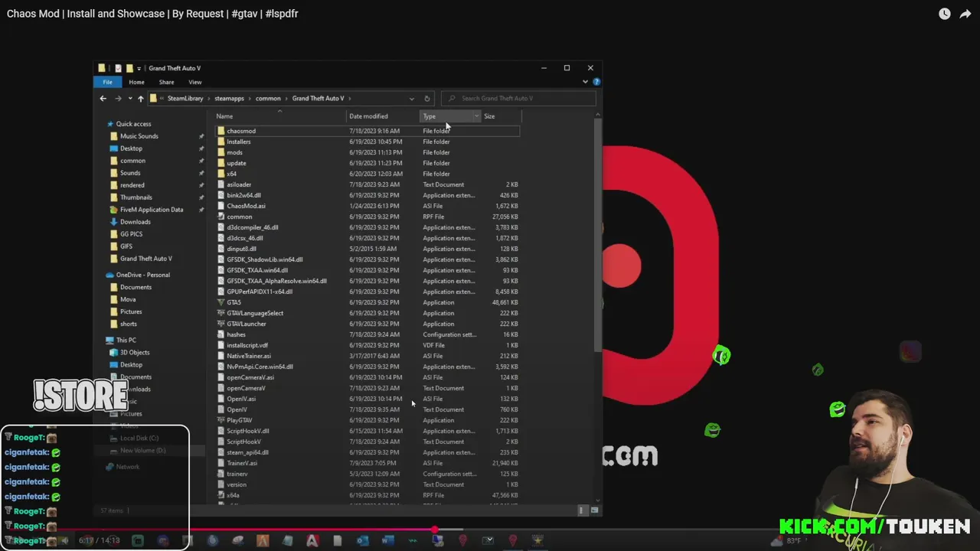Open Customize Quick Access Toolbar dropdown
The image size is (980, 551).
139,68
